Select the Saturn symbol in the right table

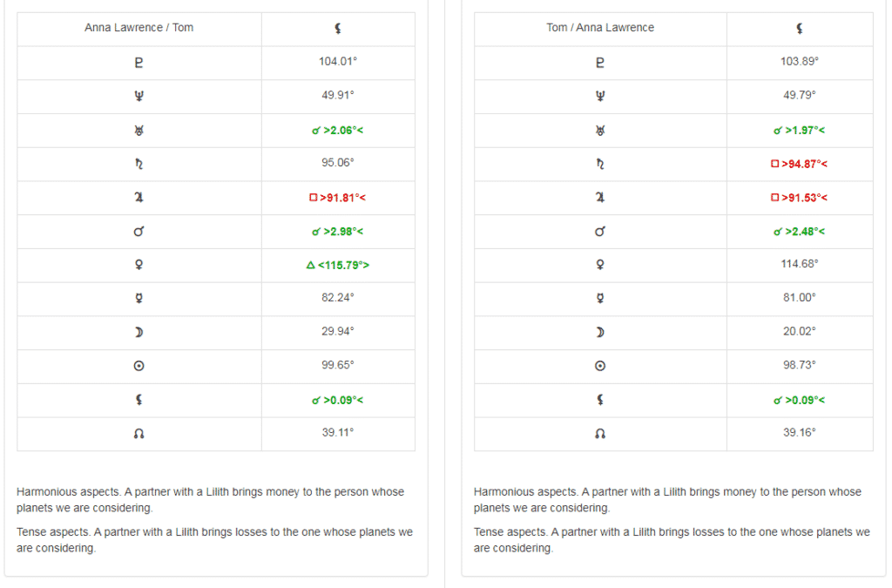click(x=600, y=164)
